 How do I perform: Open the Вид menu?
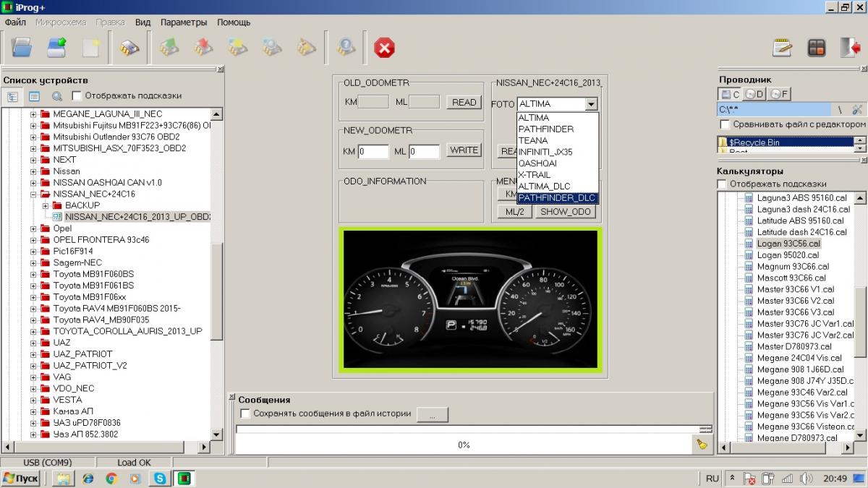pos(143,22)
